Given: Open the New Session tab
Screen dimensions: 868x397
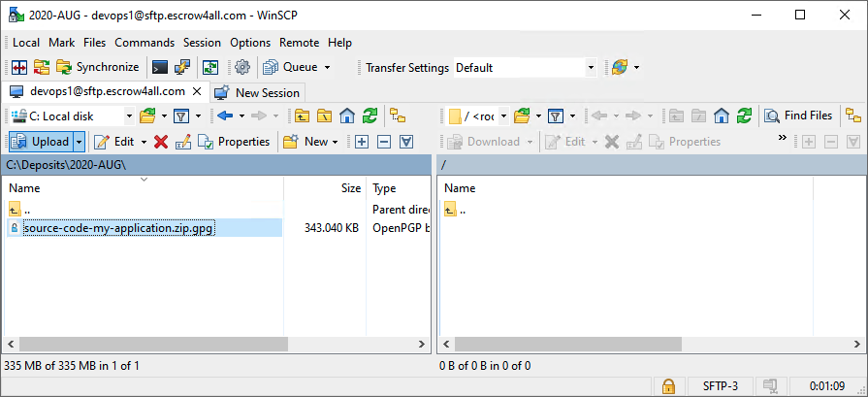Looking at the screenshot, I should coord(257,92).
